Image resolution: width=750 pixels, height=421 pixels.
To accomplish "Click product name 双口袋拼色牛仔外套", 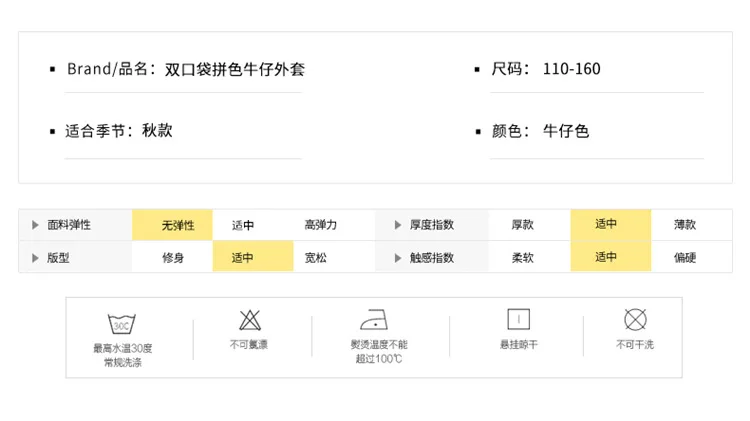I will 235,69.
